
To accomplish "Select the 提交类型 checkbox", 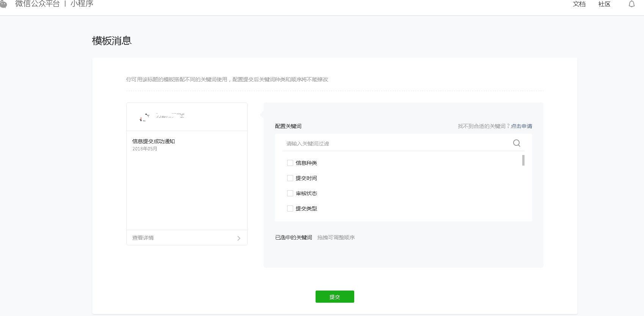I will 290,209.
